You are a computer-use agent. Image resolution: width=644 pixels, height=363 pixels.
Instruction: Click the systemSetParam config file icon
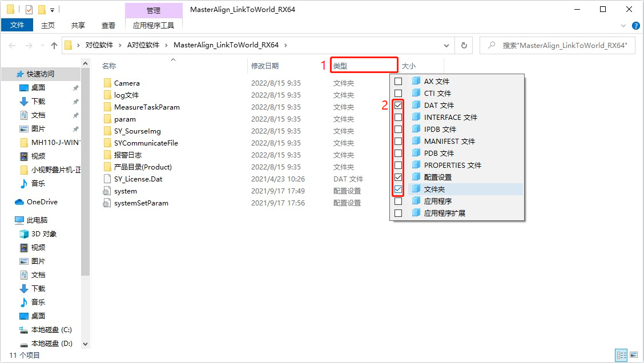point(107,203)
